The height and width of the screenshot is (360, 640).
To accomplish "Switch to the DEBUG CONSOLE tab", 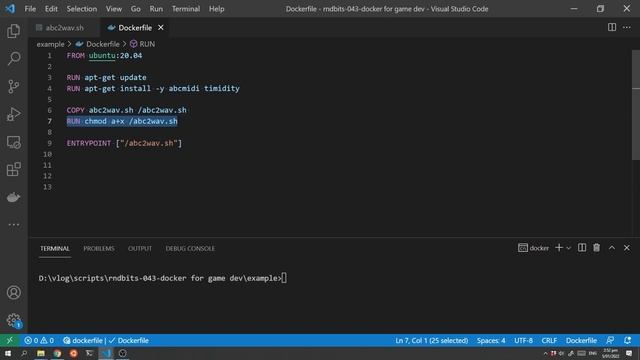I will click(190, 248).
